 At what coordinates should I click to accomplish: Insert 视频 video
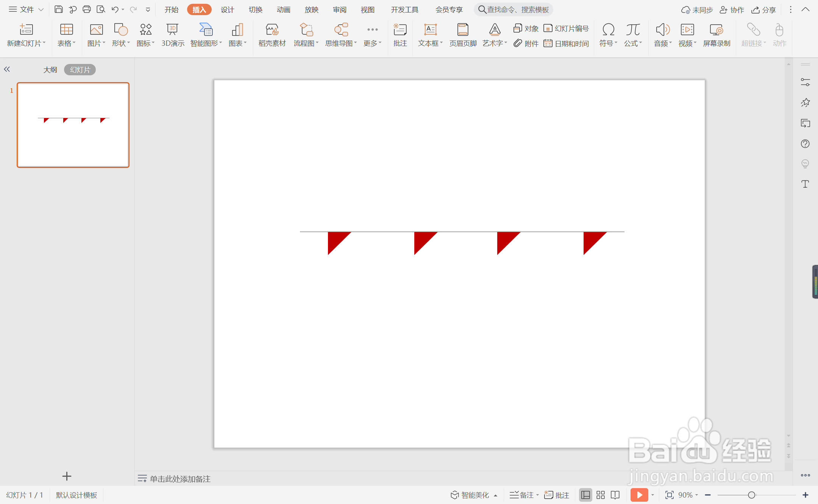point(687,35)
